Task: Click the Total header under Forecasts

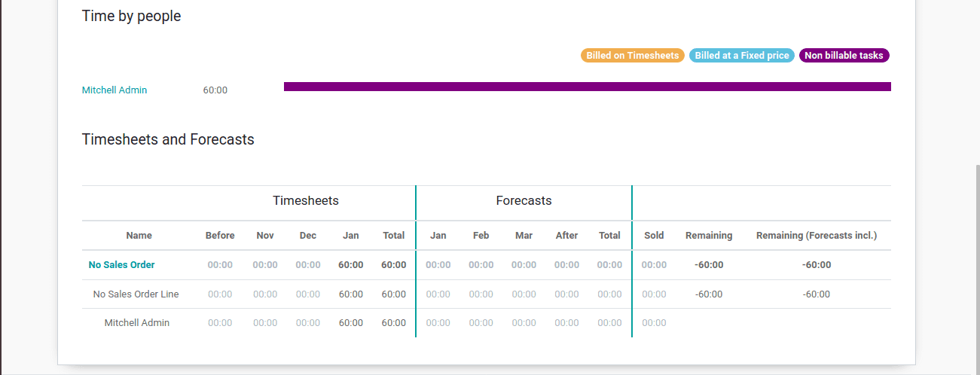Action: [x=610, y=236]
